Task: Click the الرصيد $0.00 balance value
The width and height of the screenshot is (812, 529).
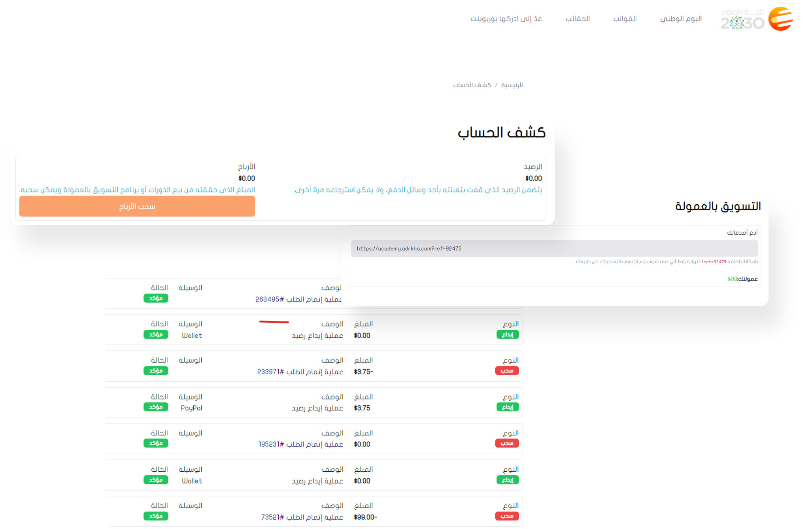Action: click(x=534, y=179)
